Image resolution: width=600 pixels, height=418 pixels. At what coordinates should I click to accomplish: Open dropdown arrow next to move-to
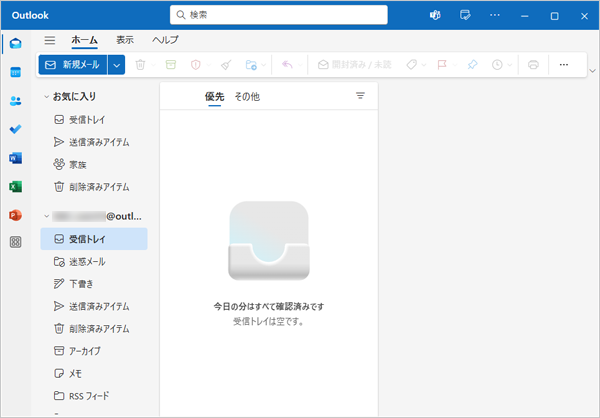click(x=264, y=65)
